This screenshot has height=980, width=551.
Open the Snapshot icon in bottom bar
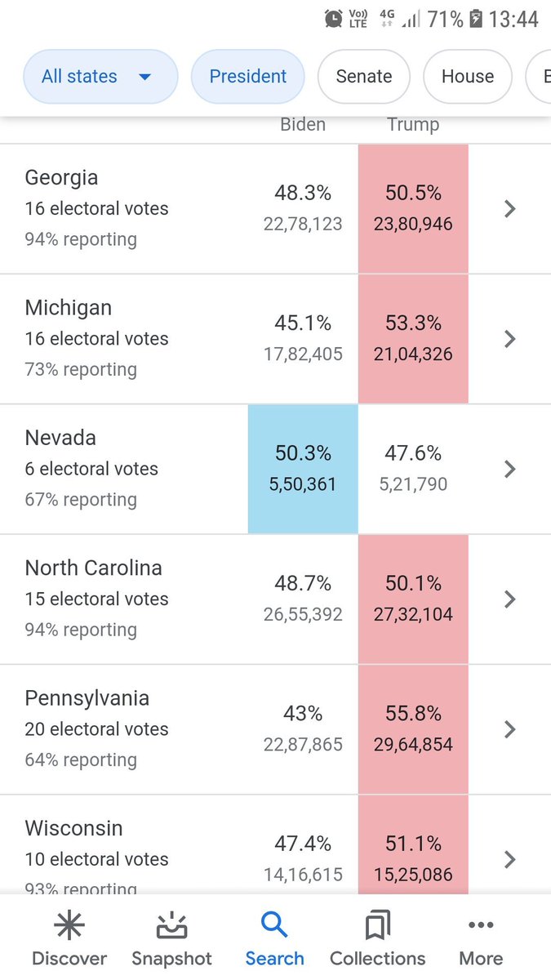tap(171, 926)
